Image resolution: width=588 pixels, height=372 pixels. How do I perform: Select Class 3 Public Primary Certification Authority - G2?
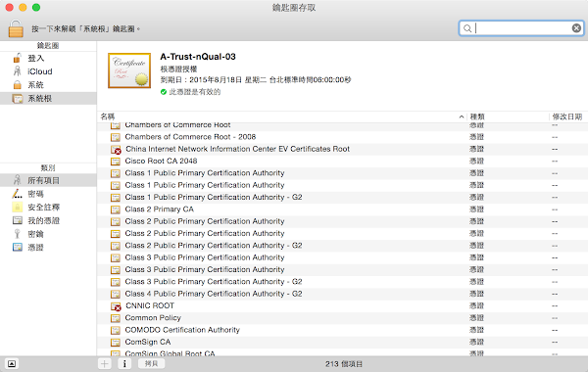pos(342,282)
